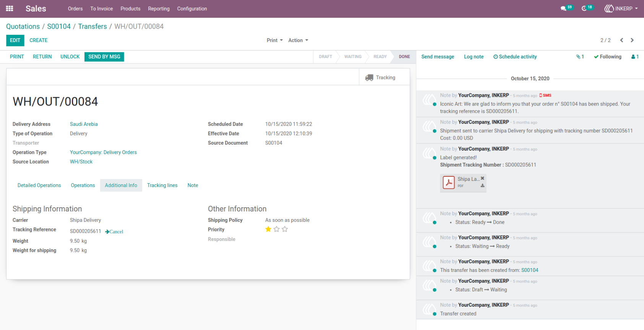Open the apps grid menu icon
This screenshot has height=330, width=644.
pyautogui.click(x=10, y=8)
